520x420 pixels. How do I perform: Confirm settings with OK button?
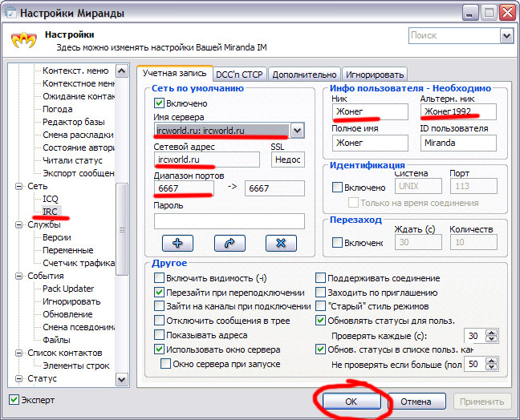tap(351, 402)
